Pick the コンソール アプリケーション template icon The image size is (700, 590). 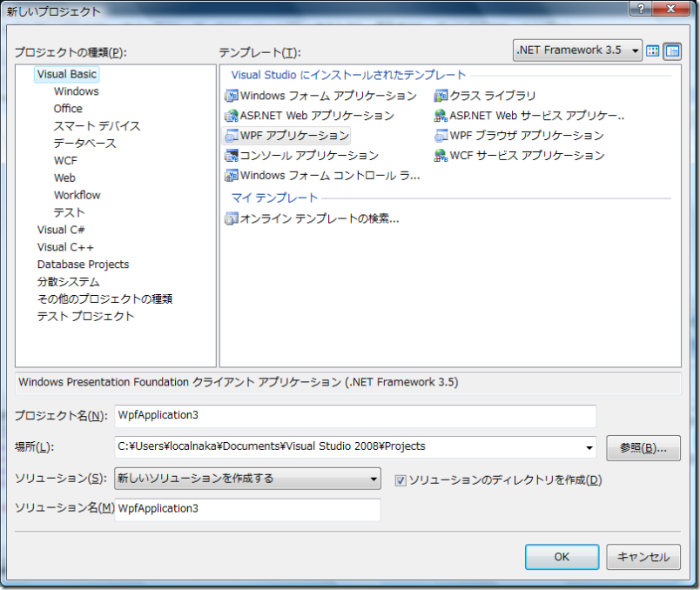coord(232,156)
